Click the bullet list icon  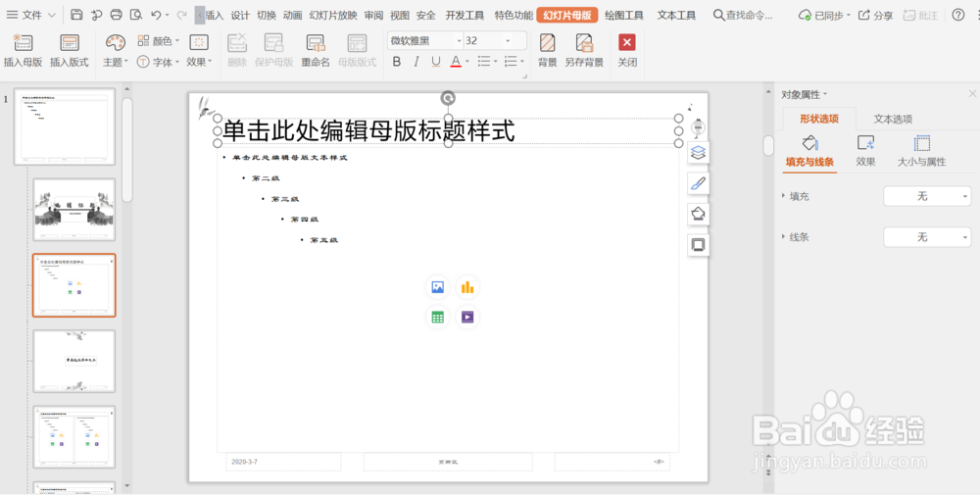[x=484, y=61]
